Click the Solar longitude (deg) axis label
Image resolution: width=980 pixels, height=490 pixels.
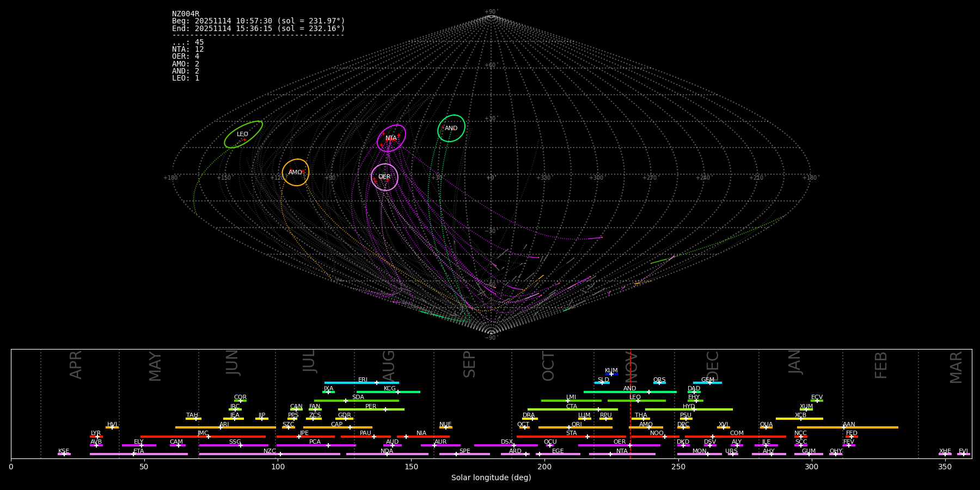coord(491,478)
